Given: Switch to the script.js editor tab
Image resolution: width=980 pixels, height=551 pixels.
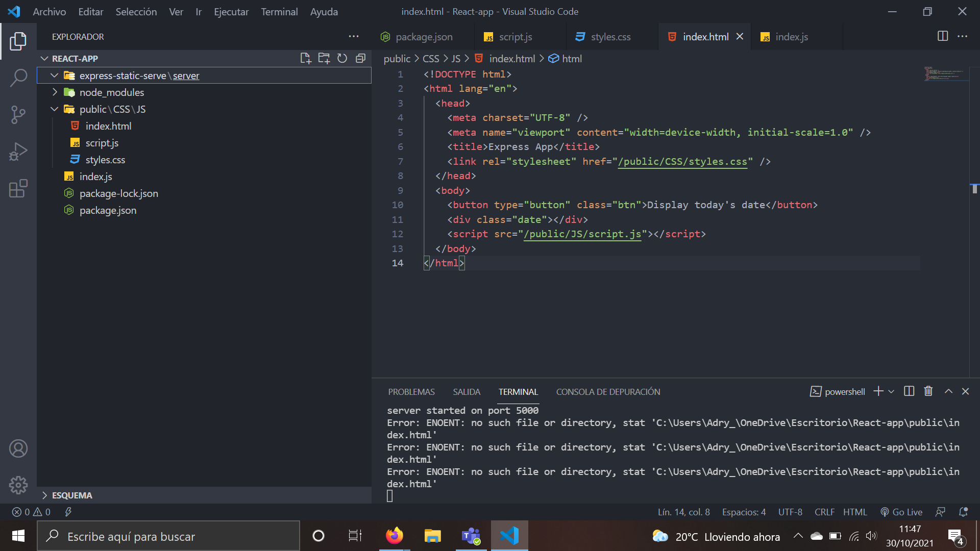Looking at the screenshot, I should tap(520, 37).
